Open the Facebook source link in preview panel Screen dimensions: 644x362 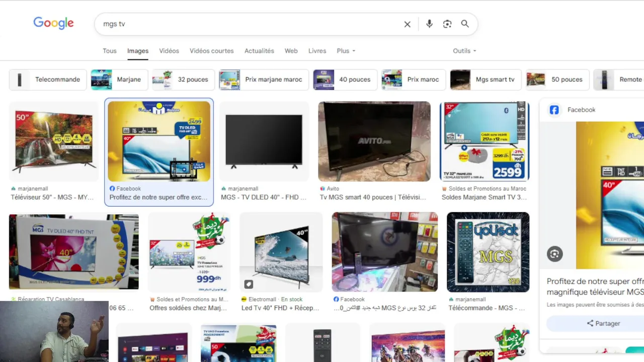[582, 110]
